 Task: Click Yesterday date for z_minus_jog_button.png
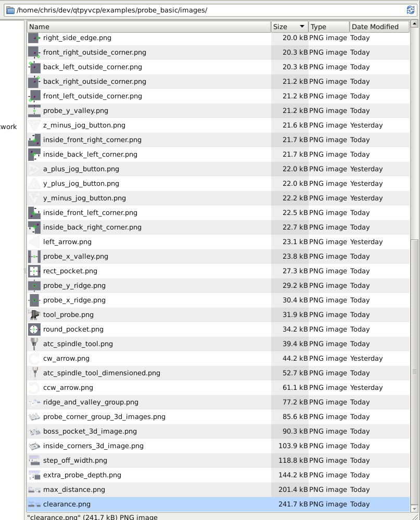(366, 125)
